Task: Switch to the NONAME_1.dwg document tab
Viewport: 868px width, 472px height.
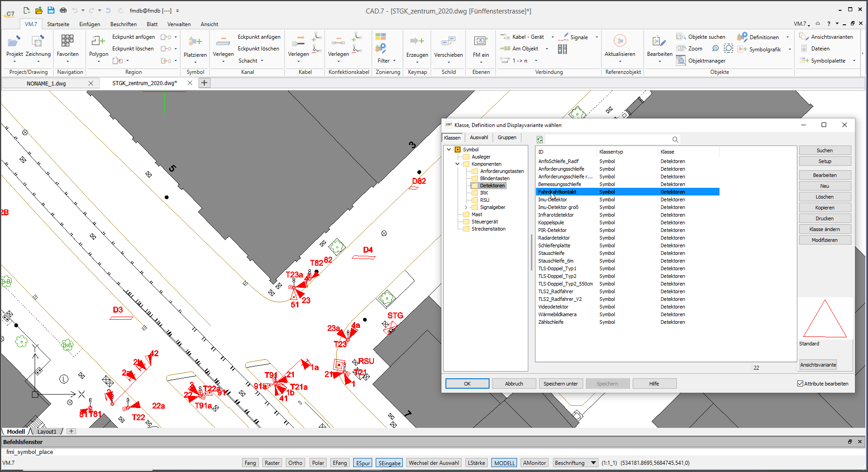Action: pyautogui.click(x=46, y=83)
